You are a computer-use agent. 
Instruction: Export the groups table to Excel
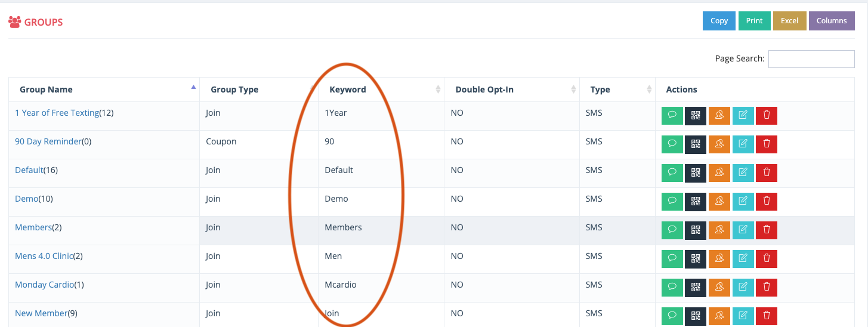point(789,21)
